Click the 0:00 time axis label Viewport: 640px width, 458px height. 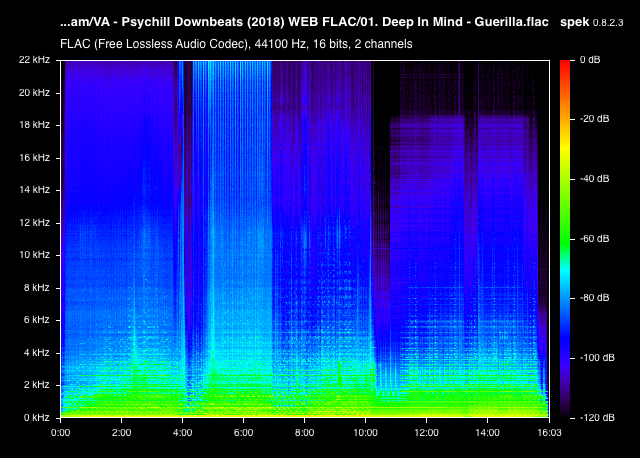(60, 432)
